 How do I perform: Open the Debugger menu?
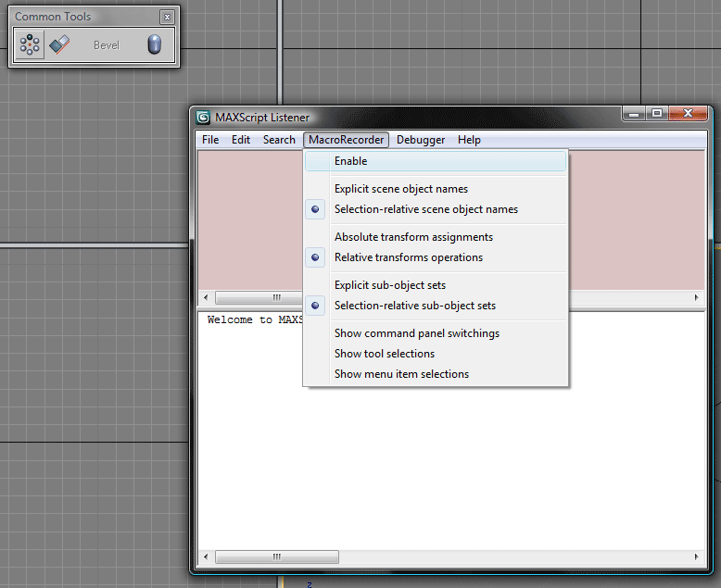[x=421, y=140]
